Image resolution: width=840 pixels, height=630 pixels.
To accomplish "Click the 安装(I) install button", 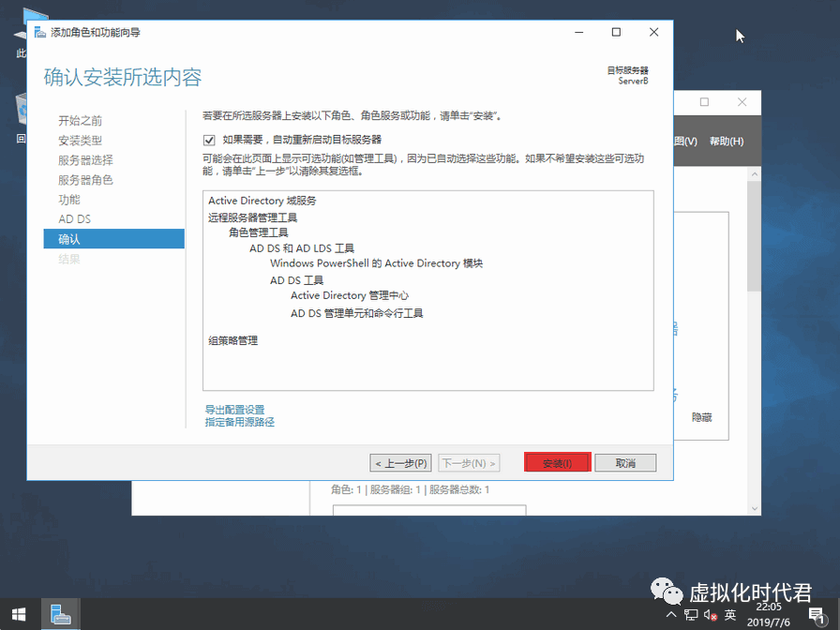I will (x=557, y=463).
